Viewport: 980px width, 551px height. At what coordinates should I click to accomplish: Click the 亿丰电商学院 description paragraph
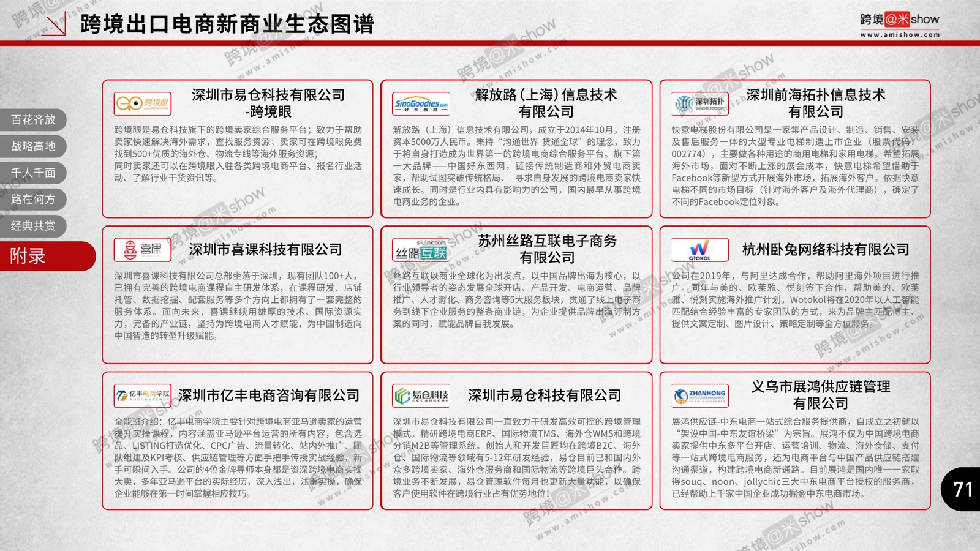(x=238, y=457)
